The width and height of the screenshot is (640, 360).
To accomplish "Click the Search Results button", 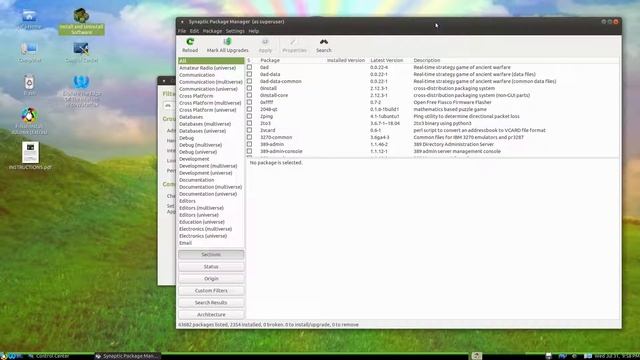I will [211, 302].
